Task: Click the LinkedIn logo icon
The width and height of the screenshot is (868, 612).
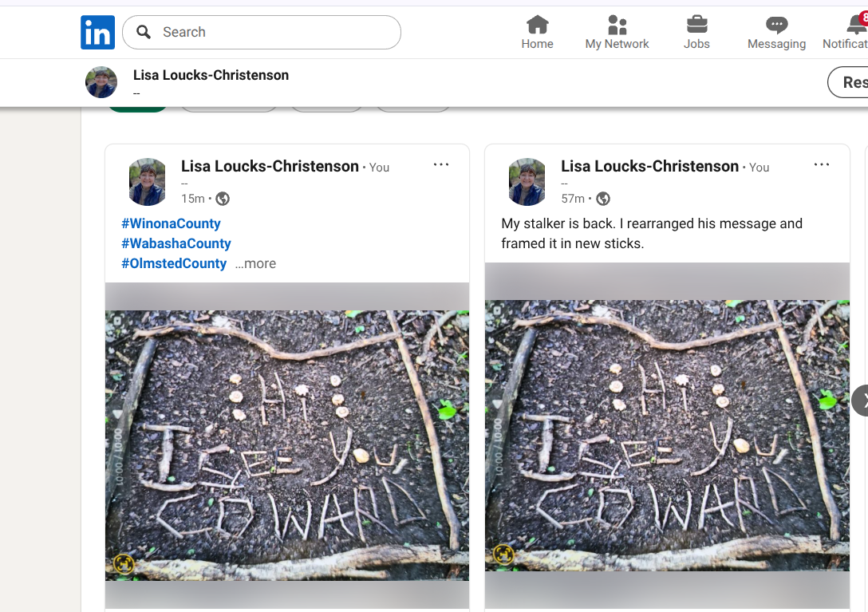Action: 97,32
